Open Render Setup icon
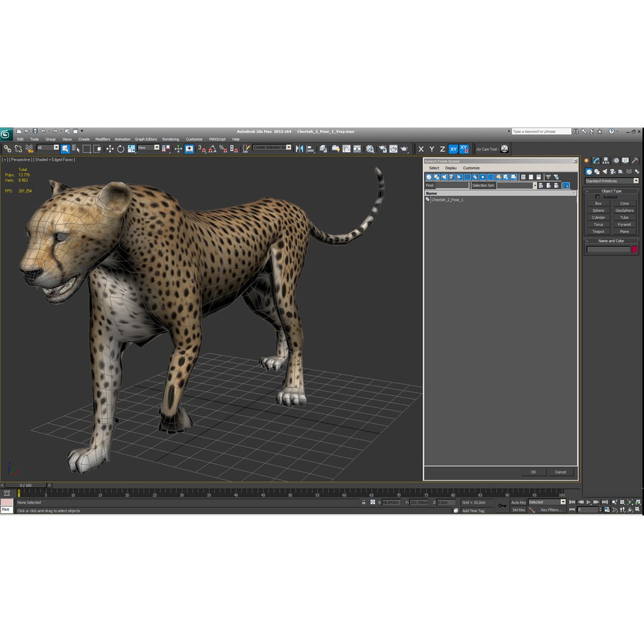Viewport: 644px width, 644px height. [382, 148]
